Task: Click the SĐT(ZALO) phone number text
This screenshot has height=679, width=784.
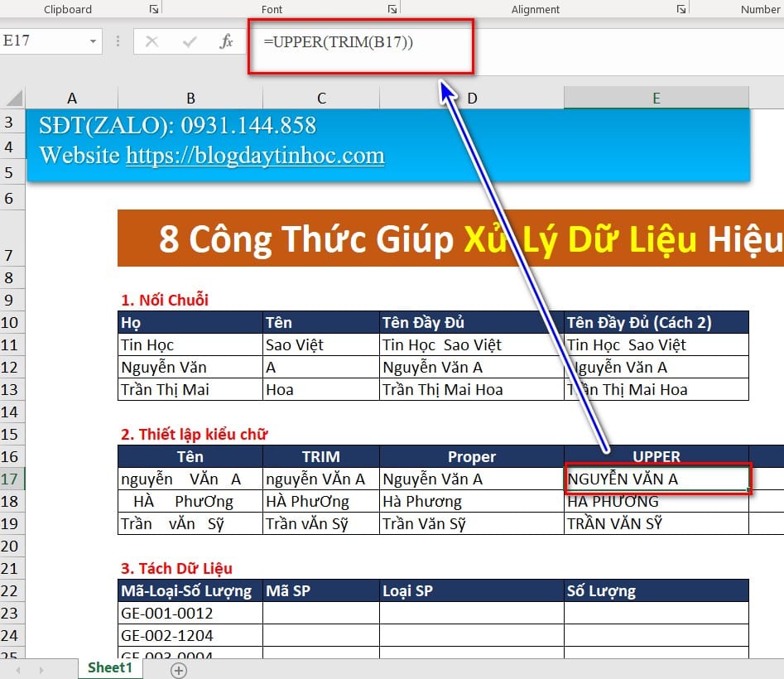Action: coord(177,126)
